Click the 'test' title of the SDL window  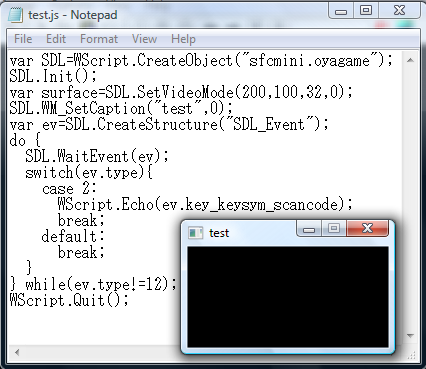point(219,233)
